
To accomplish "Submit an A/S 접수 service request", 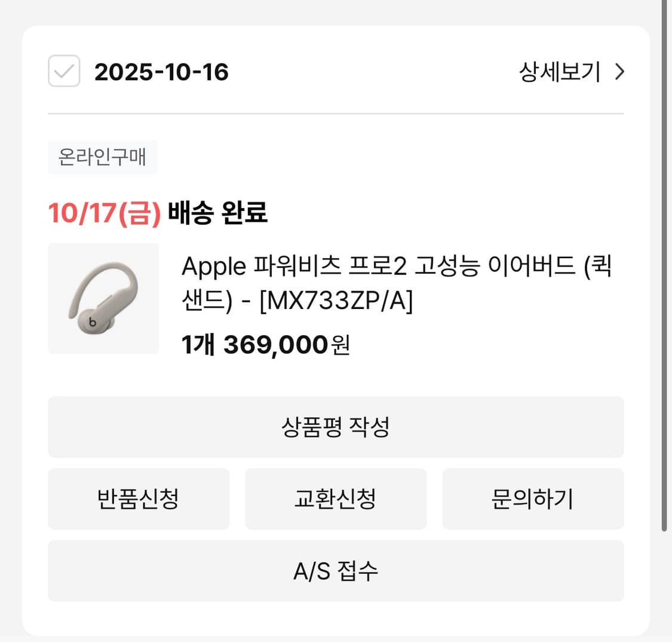I will click(x=336, y=571).
